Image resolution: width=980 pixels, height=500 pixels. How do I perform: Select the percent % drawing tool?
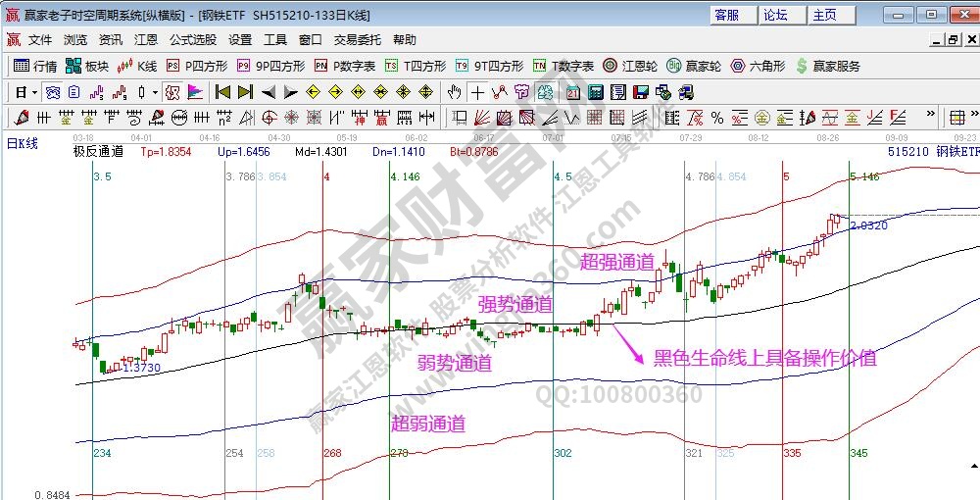click(716, 118)
